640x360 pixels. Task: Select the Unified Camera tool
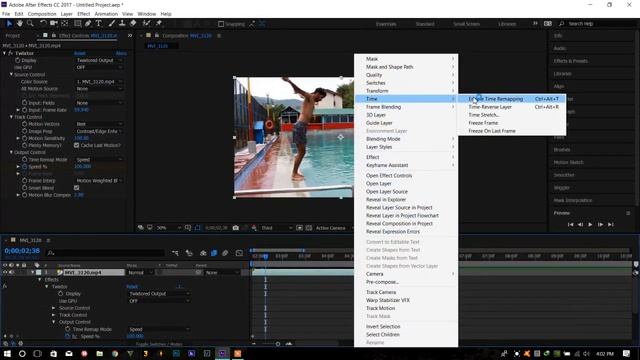click(53, 24)
